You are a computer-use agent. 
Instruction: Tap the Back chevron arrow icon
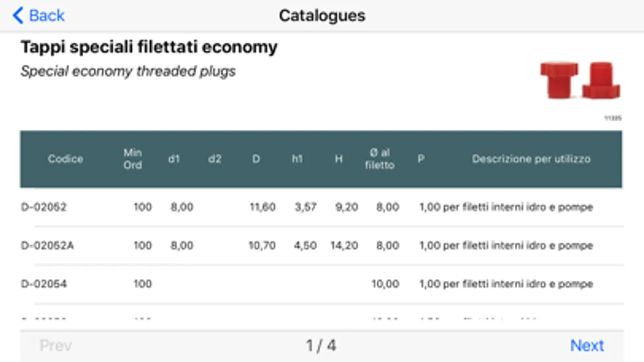click(x=18, y=16)
